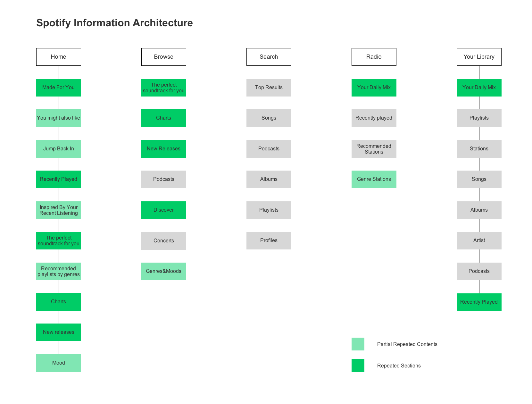
Task: Select Recently Played under Your Library
Action: tap(479, 302)
